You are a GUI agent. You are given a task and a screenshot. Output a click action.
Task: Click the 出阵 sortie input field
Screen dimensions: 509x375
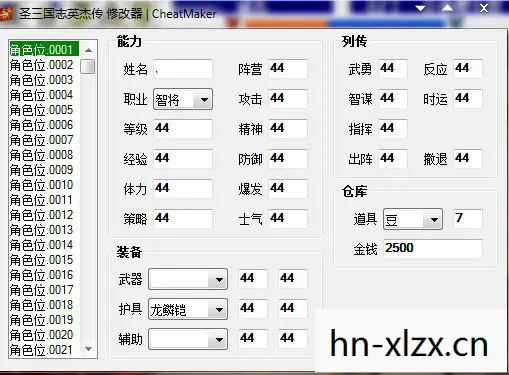pos(393,159)
